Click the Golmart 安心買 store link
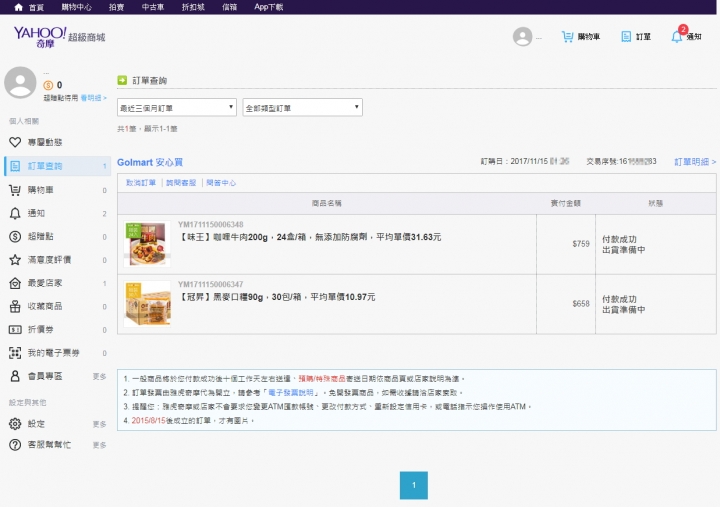This screenshot has width=720, height=507. 150,162
